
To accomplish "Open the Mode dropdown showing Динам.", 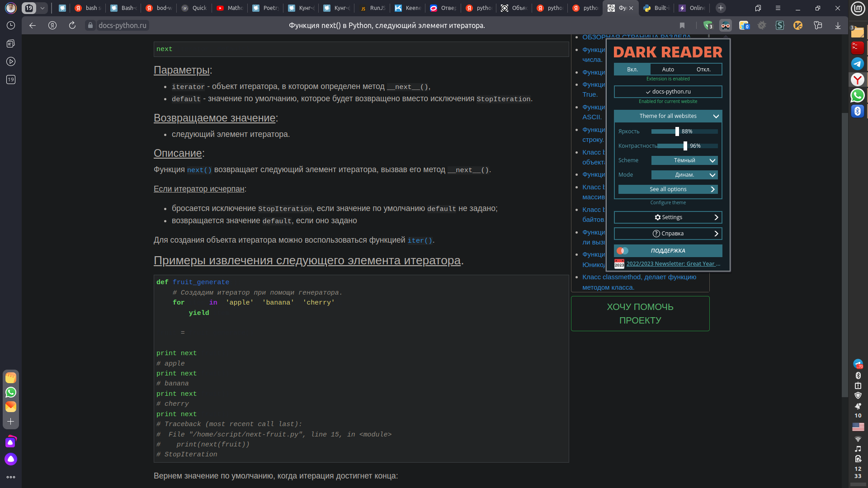I will click(684, 175).
